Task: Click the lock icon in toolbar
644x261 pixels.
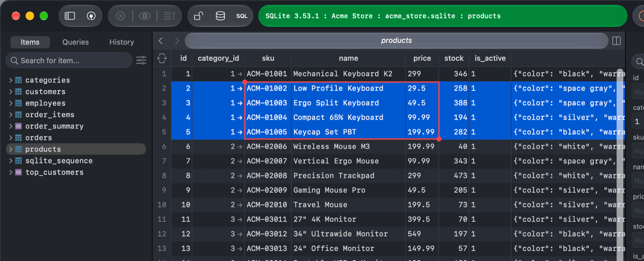Action: click(198, 16)
